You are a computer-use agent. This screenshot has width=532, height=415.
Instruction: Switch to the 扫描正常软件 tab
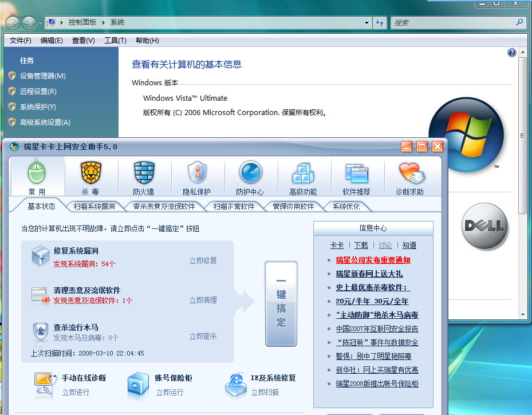click(234, 207)
